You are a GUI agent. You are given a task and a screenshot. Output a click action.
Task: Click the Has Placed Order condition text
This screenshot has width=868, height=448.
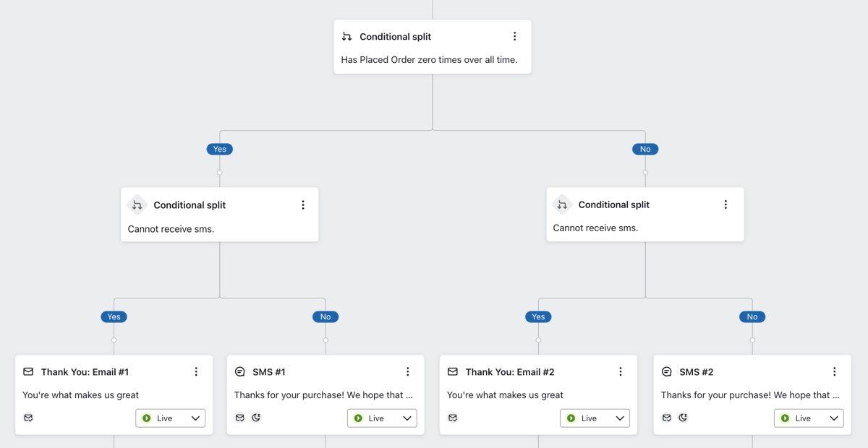pos(432,59)
